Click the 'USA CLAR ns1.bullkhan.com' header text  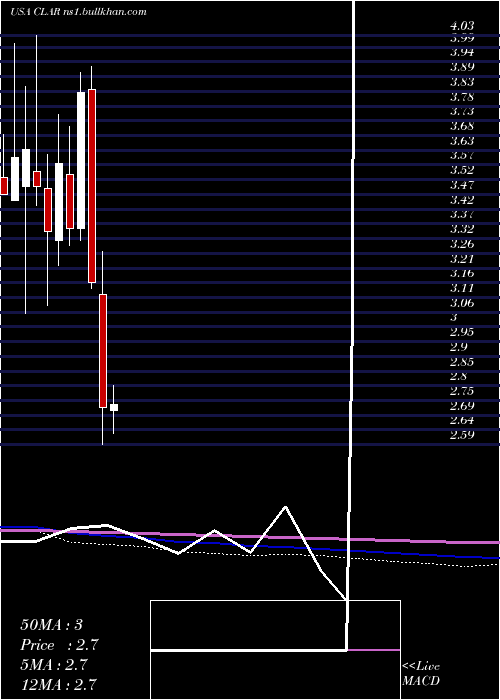pos(79,12)
